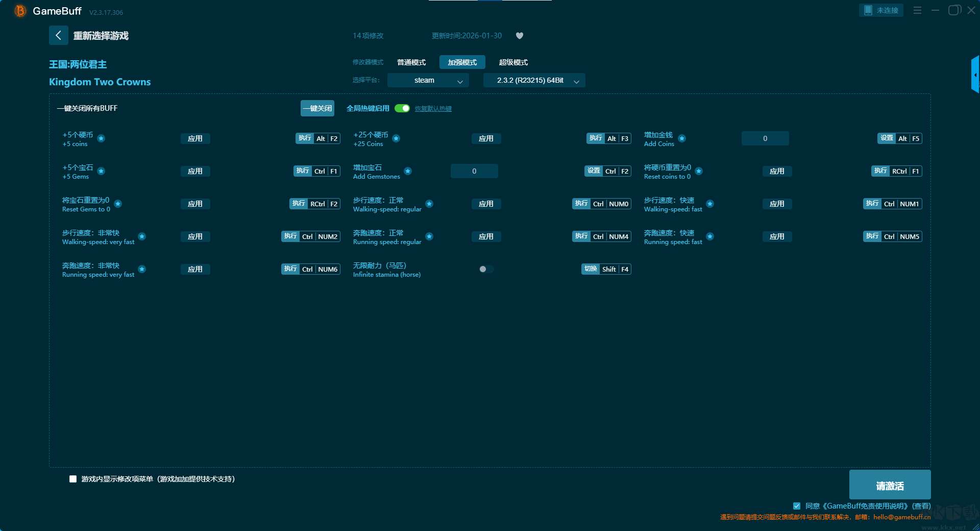The image size is (980, 531).
Task: Click the heart favorite icon
Action: point(520,36)
